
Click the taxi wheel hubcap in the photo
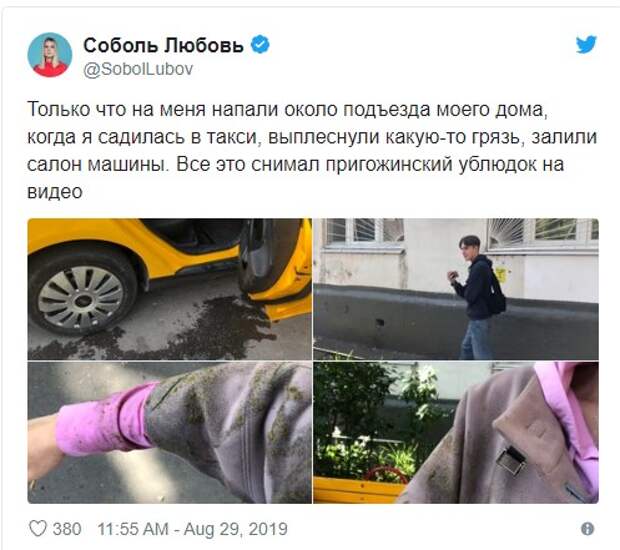click(x=81, y=298)
